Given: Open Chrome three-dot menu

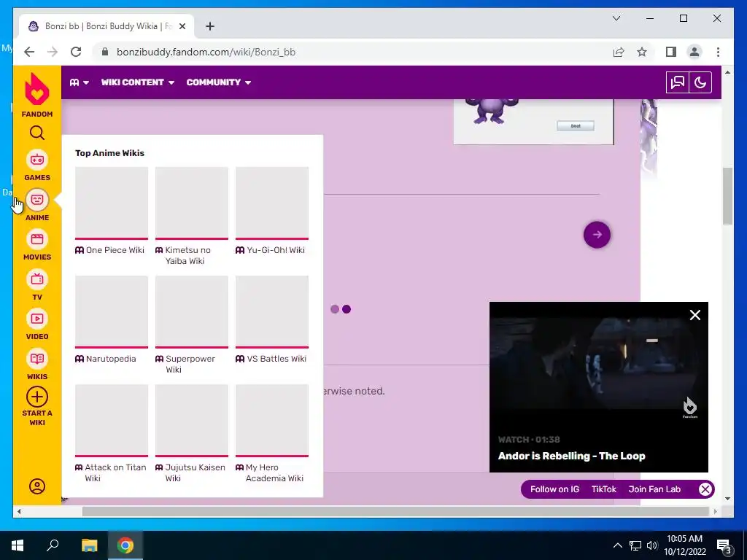Looking at the screenshot, I should click(x=718, y=52).
